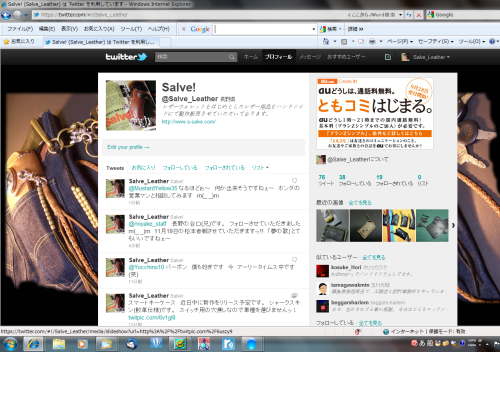500x400 pixels.
Task: Click Internet Explorer icon in taskbar
Action: [x=33, y=344]
